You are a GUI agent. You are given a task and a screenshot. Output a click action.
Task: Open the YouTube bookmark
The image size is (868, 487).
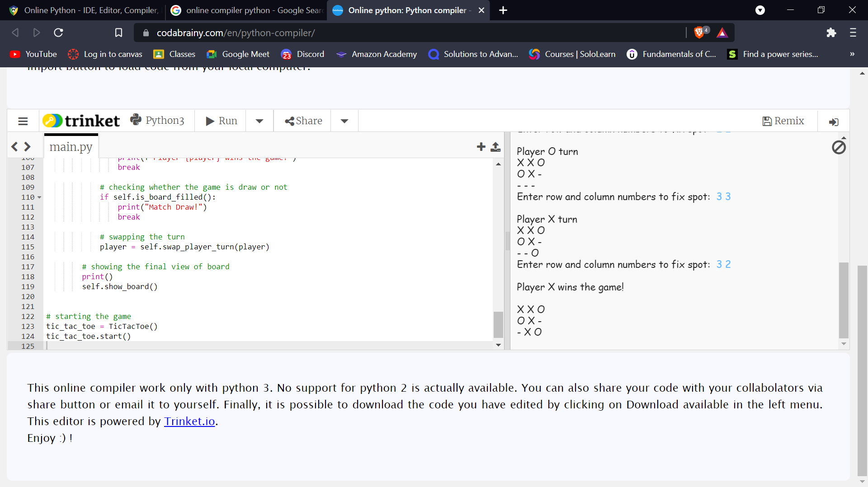click(x=33, y=54)
